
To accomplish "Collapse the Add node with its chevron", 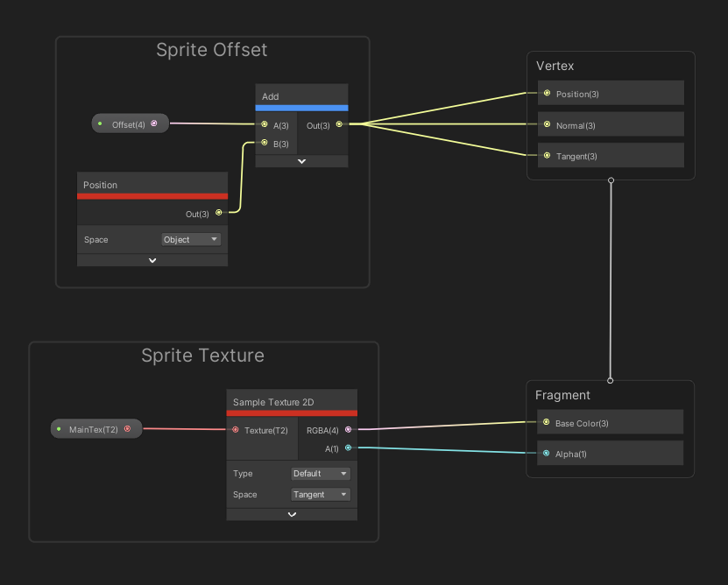I will 301,160.
